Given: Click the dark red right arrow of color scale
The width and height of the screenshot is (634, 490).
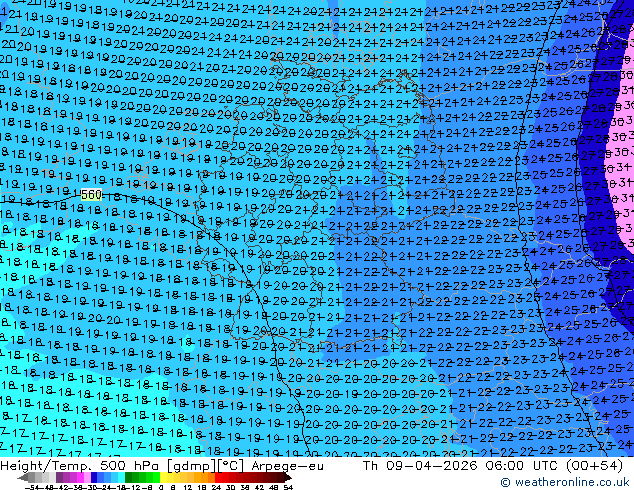Looking at the screenshot, I should point(287,478).
